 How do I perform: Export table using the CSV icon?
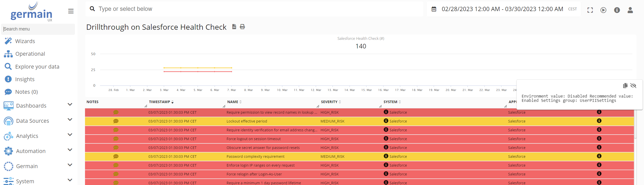click(x=234, y=27)
